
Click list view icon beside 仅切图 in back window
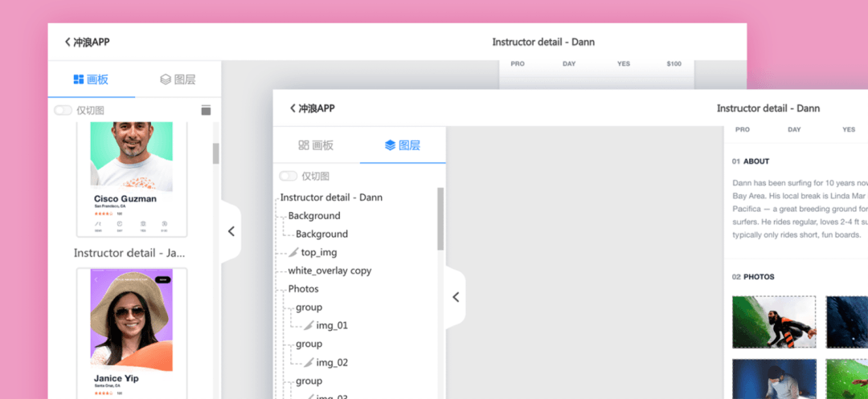coord(206,110)
